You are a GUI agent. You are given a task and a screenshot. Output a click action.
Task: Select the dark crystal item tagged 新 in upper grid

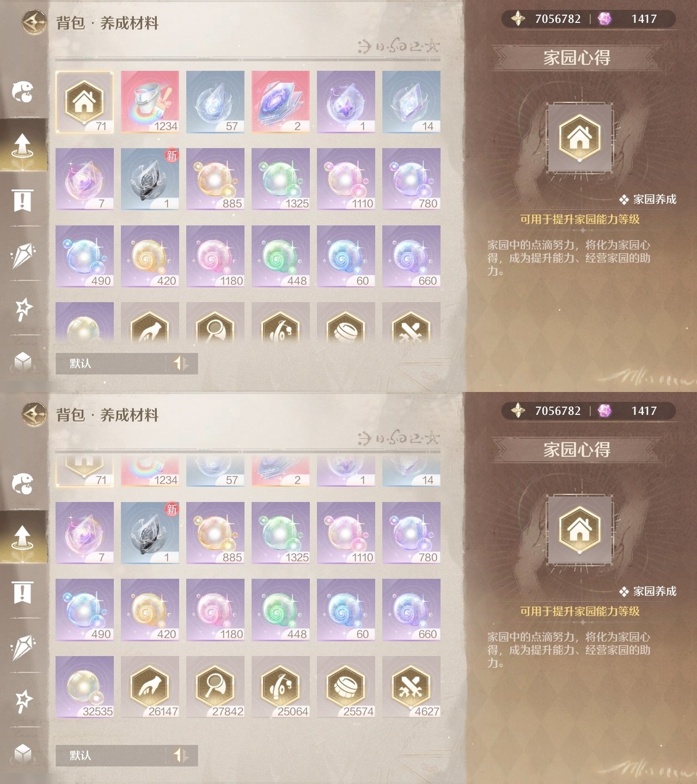click(150, 179)
